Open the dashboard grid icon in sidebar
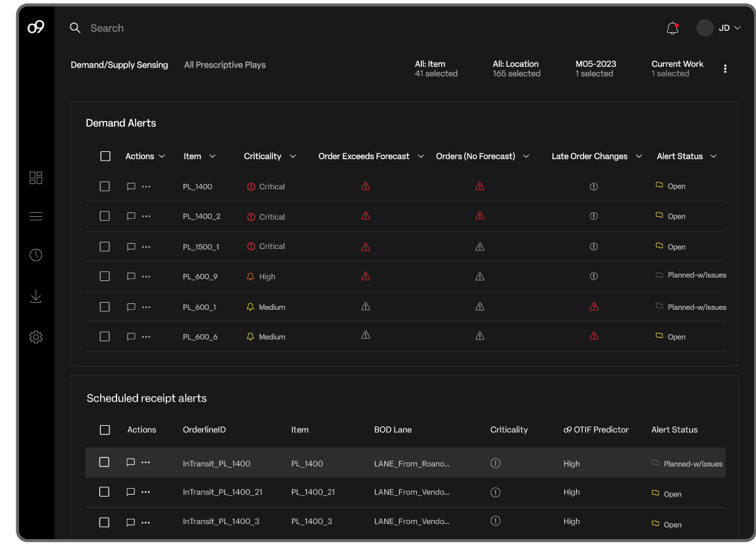Image resolution: width=756 pixels, height=547 pixels. click(x=36, y=178)
